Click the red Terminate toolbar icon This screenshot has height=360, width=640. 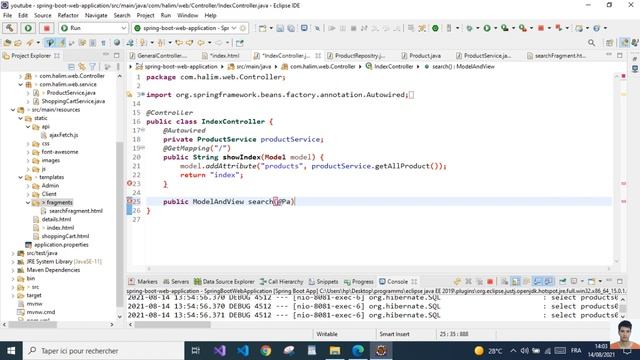(541, 28)
